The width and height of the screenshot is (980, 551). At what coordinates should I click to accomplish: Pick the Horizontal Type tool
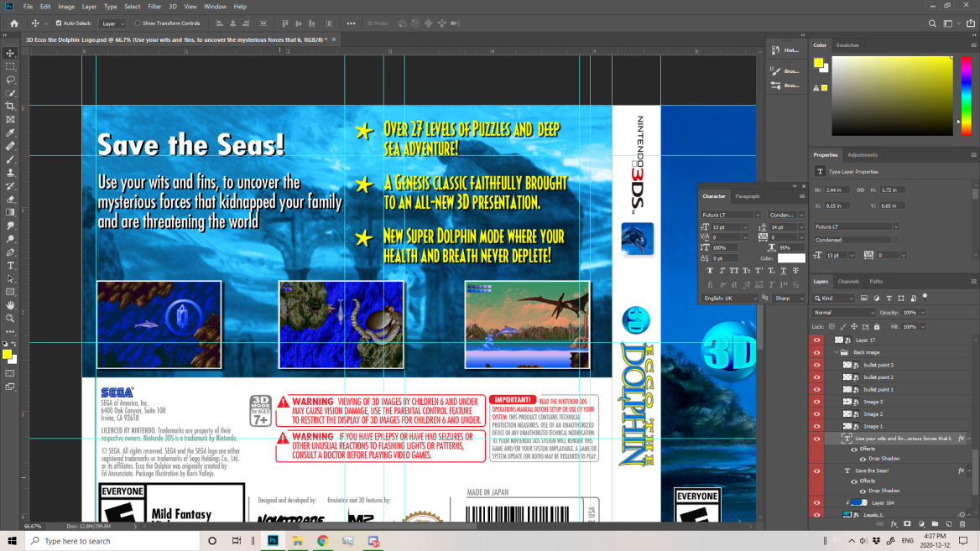pyautogui.click(x=10, y=265)
